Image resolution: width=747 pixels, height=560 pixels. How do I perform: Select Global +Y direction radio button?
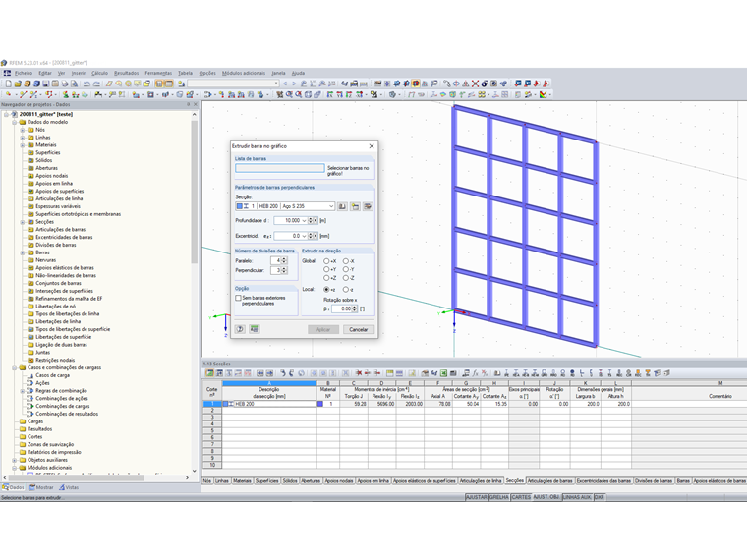(x=326, y=269)
